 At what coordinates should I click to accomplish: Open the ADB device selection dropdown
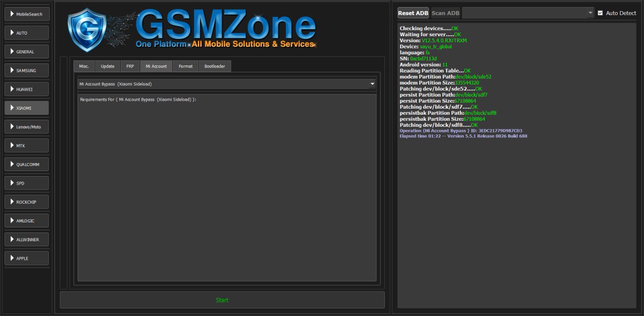pos(528,13)
